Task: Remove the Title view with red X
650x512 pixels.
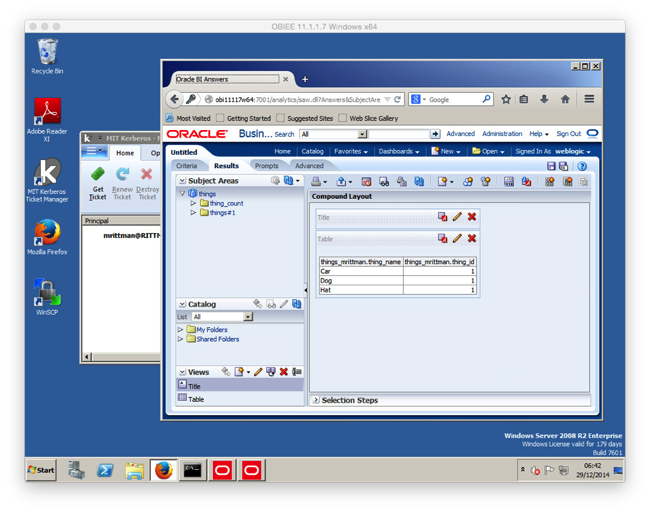Action: (472, 216)
